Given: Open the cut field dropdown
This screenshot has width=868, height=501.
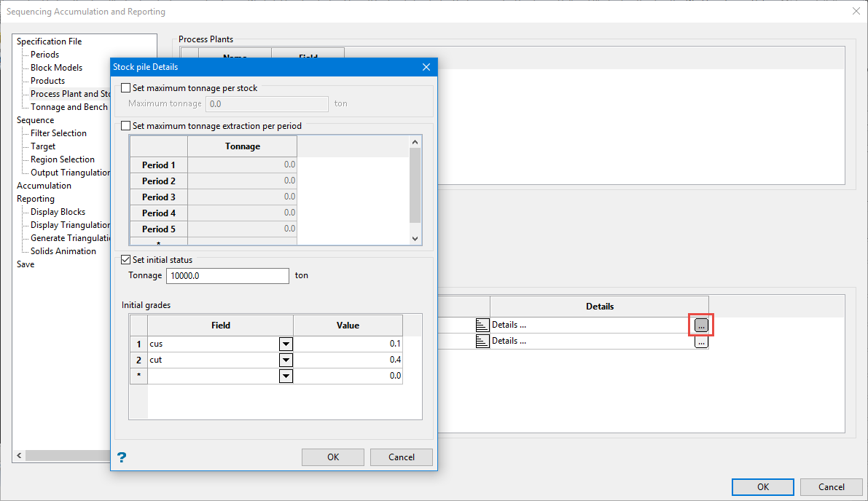Looking at the screenshot, I should [286, 360].
